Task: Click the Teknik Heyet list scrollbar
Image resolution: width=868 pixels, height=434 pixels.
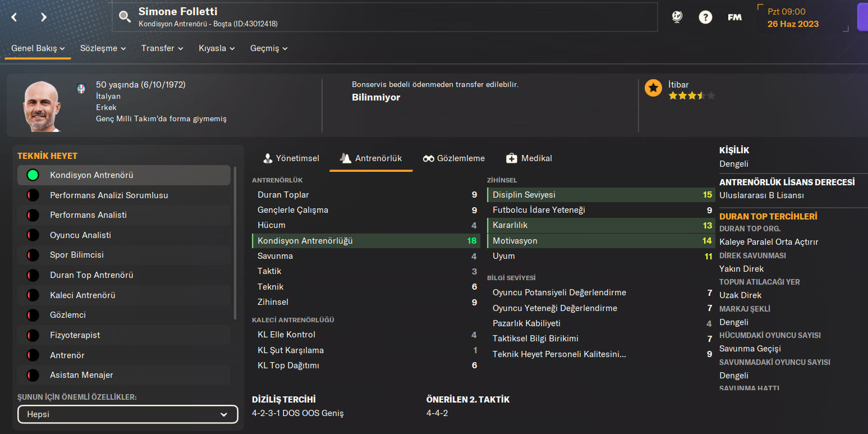Action: tap(235, 241)
